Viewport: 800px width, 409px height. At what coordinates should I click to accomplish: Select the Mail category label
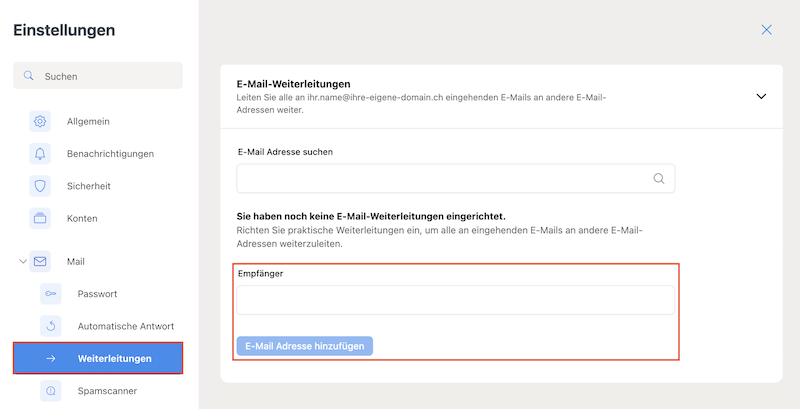[x=76, y=262]
